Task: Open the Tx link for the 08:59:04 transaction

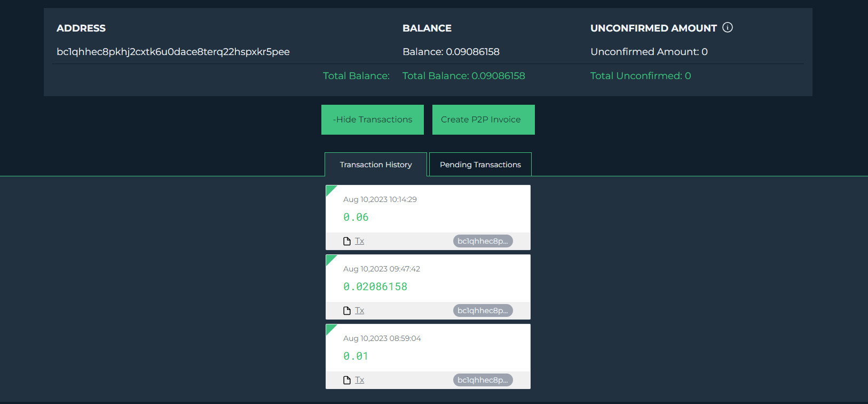Action: [x=360, y=380]
